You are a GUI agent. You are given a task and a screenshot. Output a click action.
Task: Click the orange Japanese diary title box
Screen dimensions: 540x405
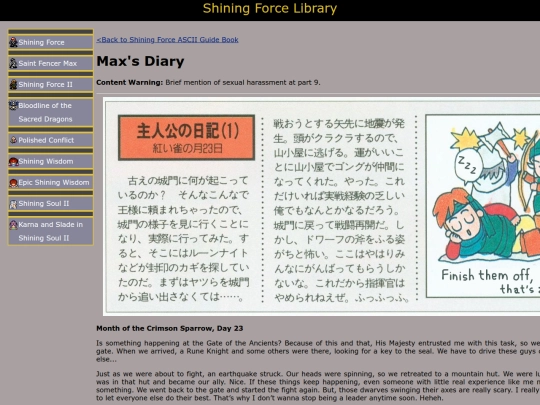pos(186,137)
